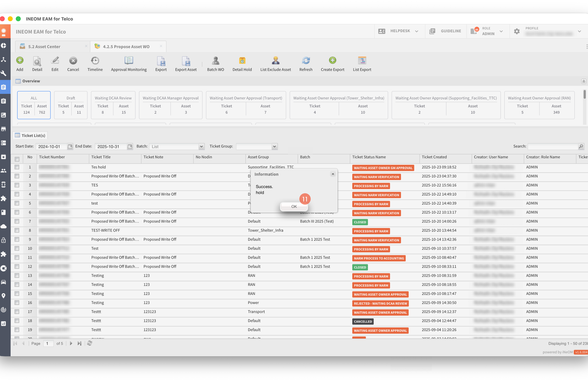Select the 4.2.5 Propose Asset WO tab
588x382 pixels.
coord(126,47)
